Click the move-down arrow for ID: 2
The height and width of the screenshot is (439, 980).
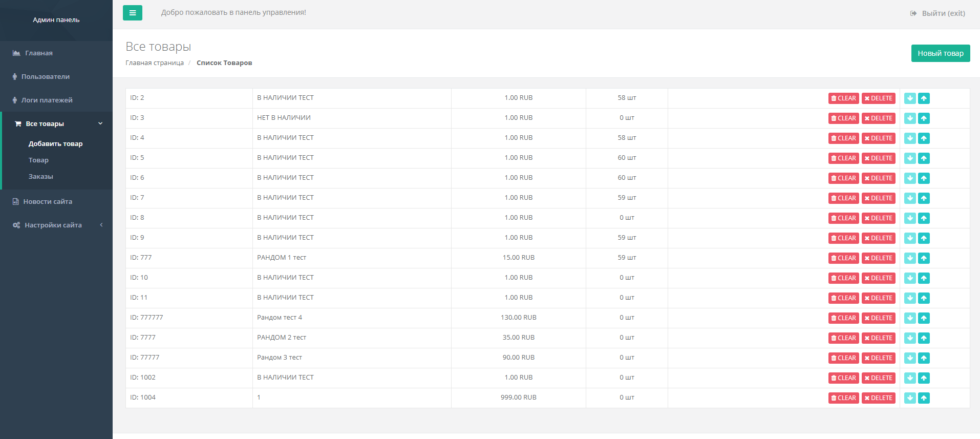point(910,98)
